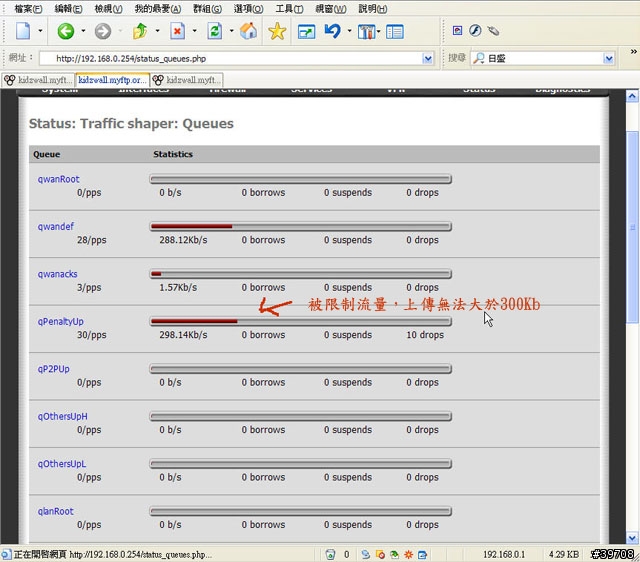Viewport: 640px width, 562px height.
Task: Open the 視窗(W) menu
Action: tap(331, 9)
